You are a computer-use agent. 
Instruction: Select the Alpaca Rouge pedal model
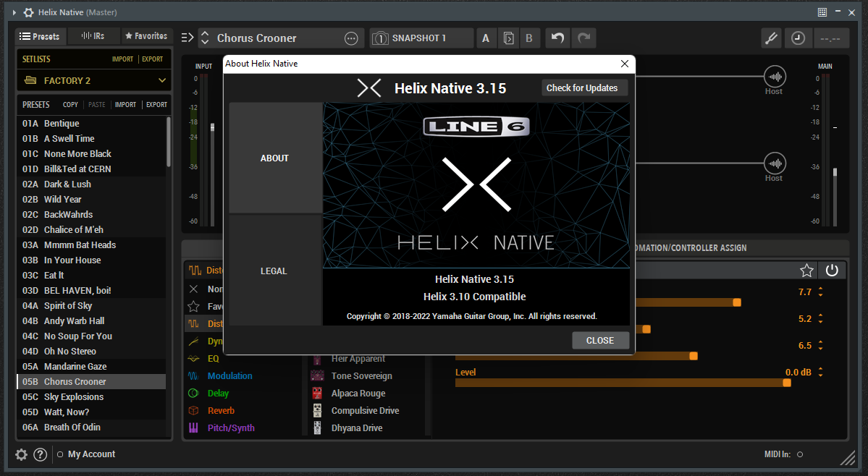(x=358, y=393)
